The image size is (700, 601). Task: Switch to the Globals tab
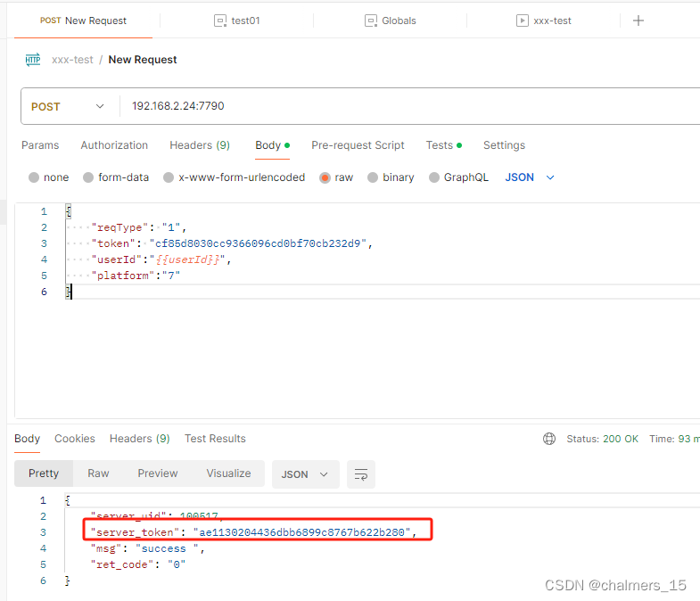tap(391, 21)
